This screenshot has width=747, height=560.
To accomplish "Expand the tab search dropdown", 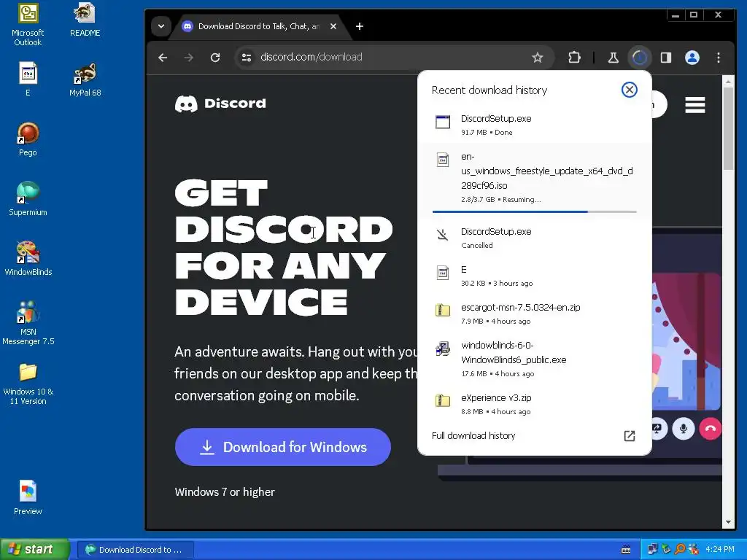I will click(161, 26).
